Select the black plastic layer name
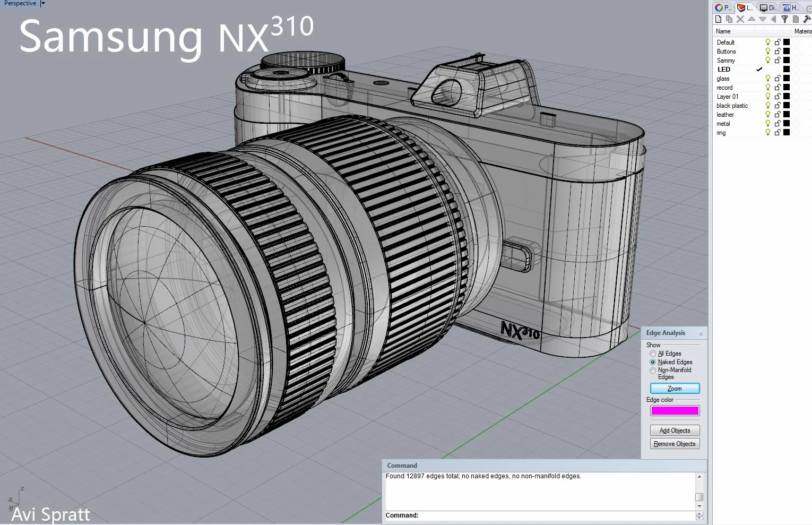Image resolution: width=812 pixels, height=525 pixels. [x=732, y=106]
